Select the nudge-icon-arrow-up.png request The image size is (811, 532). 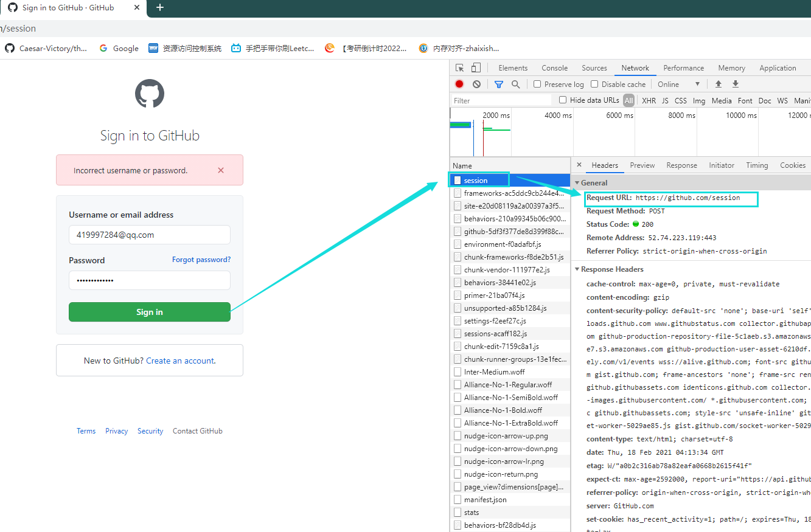tap(510, 436)
